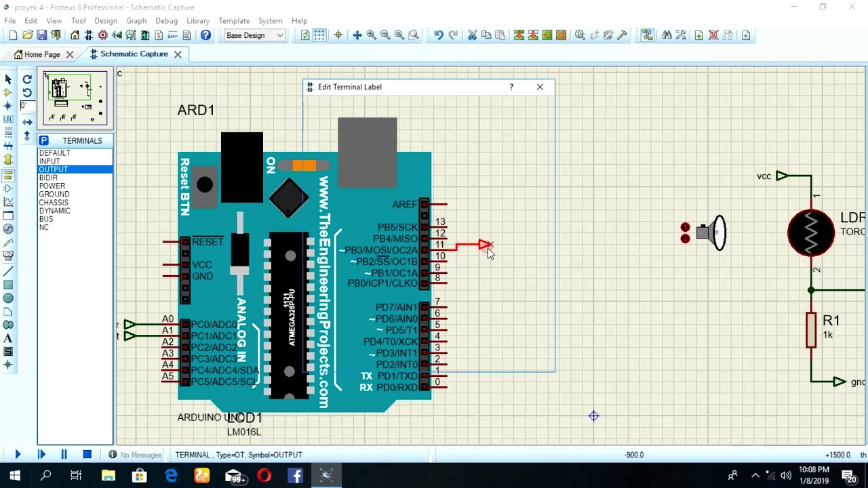Select the Junction Dot Mode tool
The image size is (868, 488).
coord(8,106)
